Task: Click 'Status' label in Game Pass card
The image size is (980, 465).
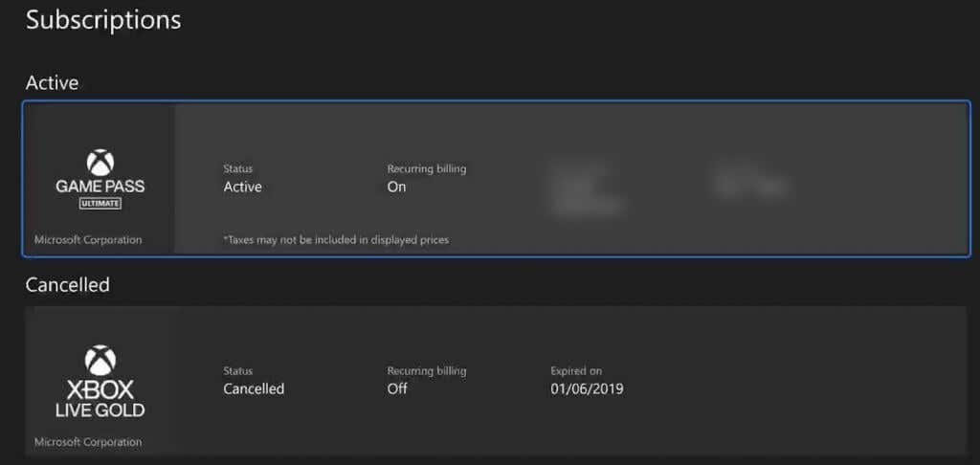Action: click(x=238, y=168)
